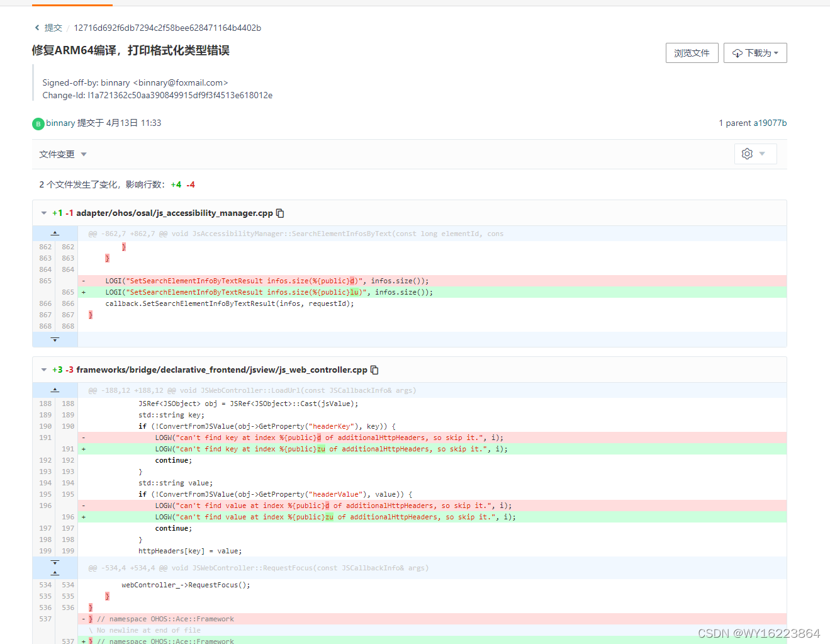
Task: Click hunk header JSWebController::RequestFocus
Action: (259, 568)
